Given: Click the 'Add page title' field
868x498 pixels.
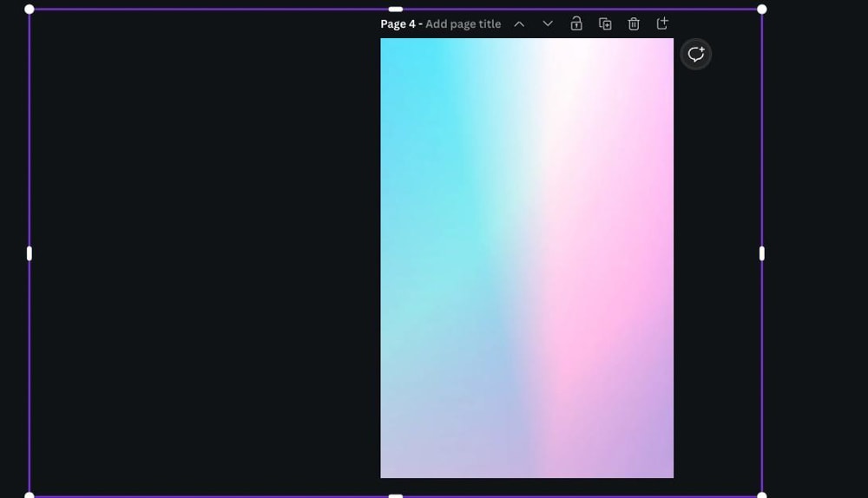Looking at the screenshot, I should pyautogui.click(x=463, y=23).
